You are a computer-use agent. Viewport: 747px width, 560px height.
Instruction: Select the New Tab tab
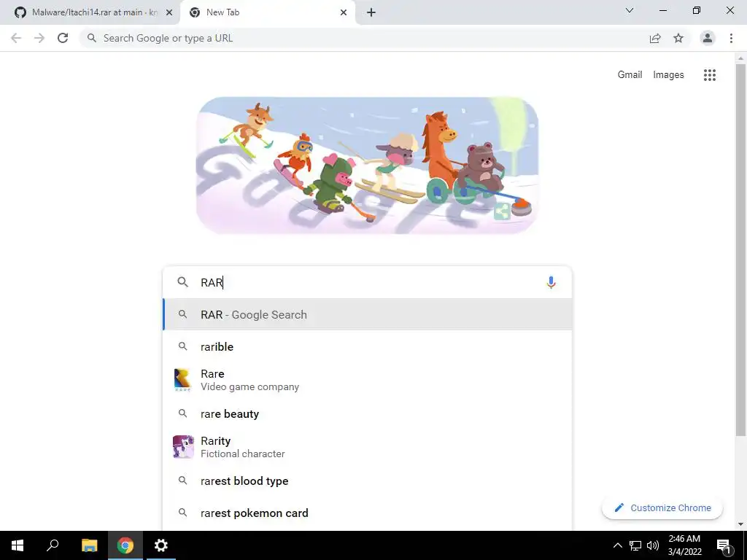267,12
